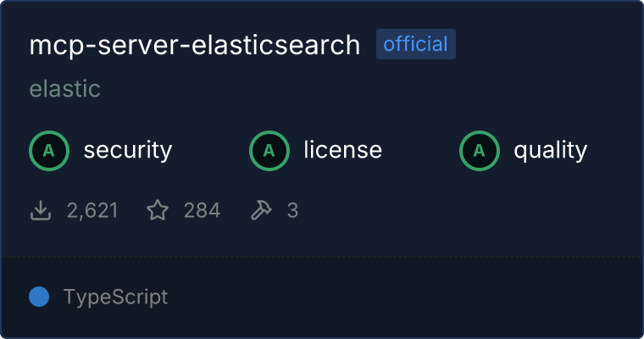Click the 284 stars count

tap(202, 210)
